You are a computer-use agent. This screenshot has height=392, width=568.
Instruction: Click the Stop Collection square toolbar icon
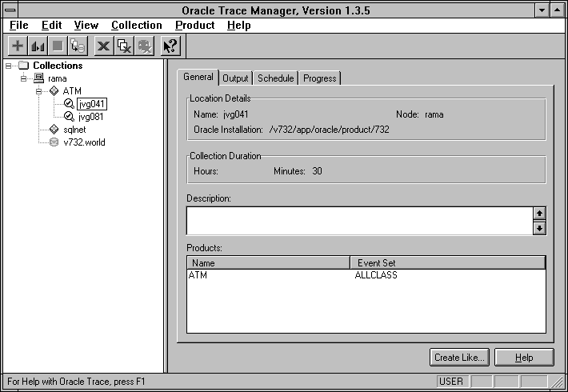pos(58,46)
